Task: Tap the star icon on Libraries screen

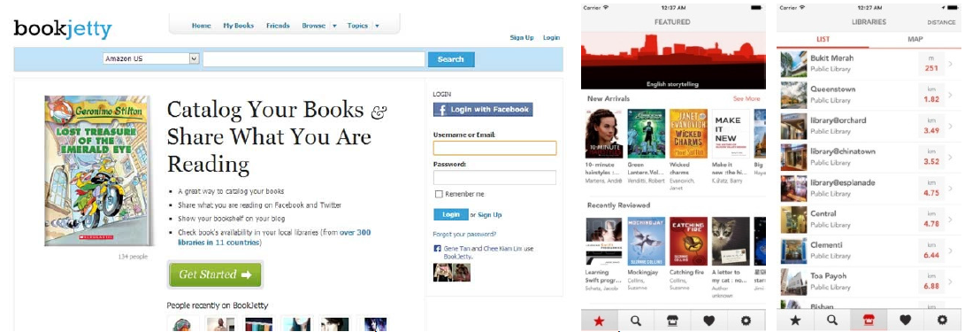Action: [x=795, y=320]
